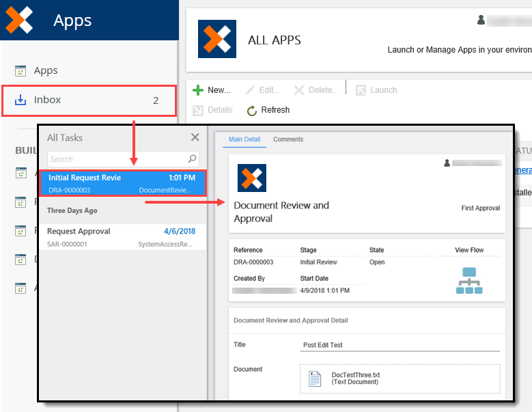Switch to the Comments tab
Screen dimensions: 532x412
(x=288, y=139)
